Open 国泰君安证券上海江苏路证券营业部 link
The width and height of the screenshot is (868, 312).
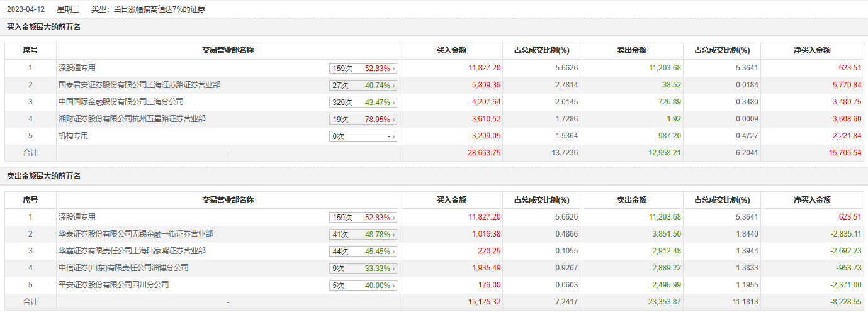pyautogui.click(x=139, y=84)
